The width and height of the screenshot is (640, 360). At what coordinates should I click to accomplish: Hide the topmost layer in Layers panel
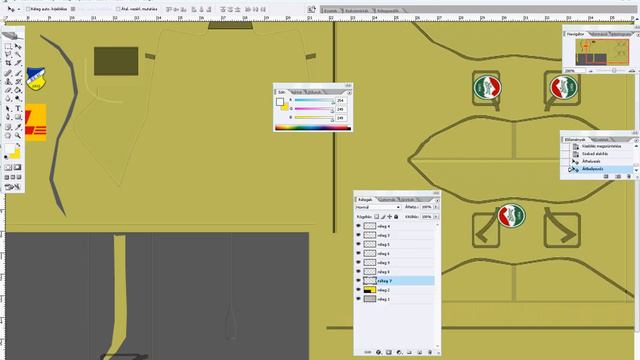[358, 226]
